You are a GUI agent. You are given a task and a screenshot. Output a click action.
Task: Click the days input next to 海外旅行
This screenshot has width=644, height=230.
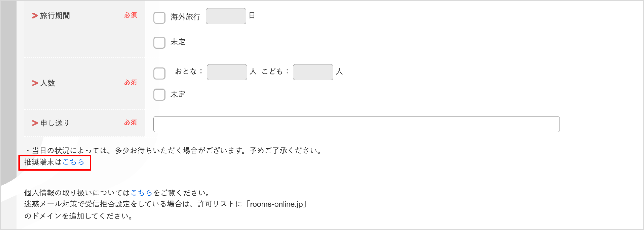[226, 16]
